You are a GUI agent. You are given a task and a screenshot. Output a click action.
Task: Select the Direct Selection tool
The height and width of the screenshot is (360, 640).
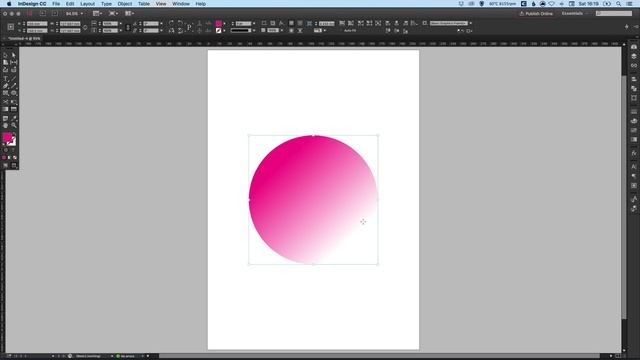(14, 55)
